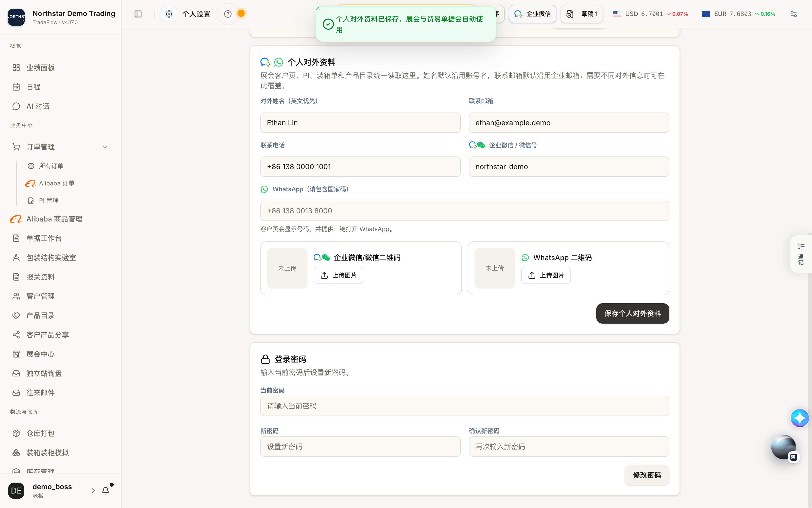Toggle the sidebar panel icon
Image resolution: width=812 pixels, height=508 pixels.
138,14
